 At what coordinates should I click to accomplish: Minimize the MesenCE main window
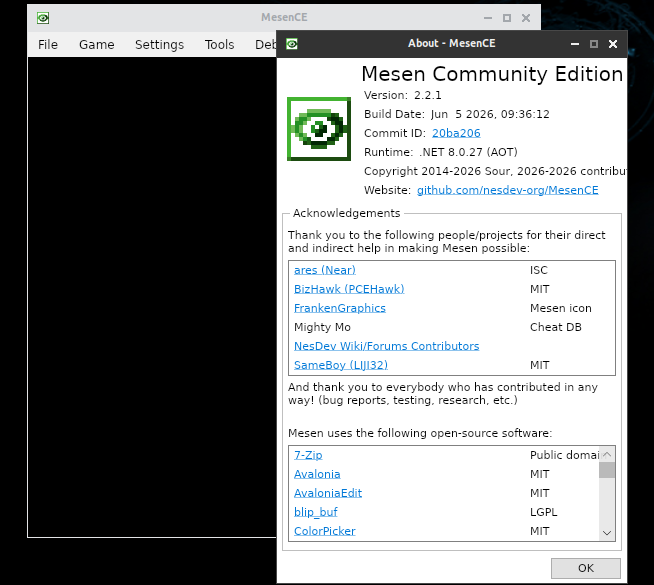488,18
